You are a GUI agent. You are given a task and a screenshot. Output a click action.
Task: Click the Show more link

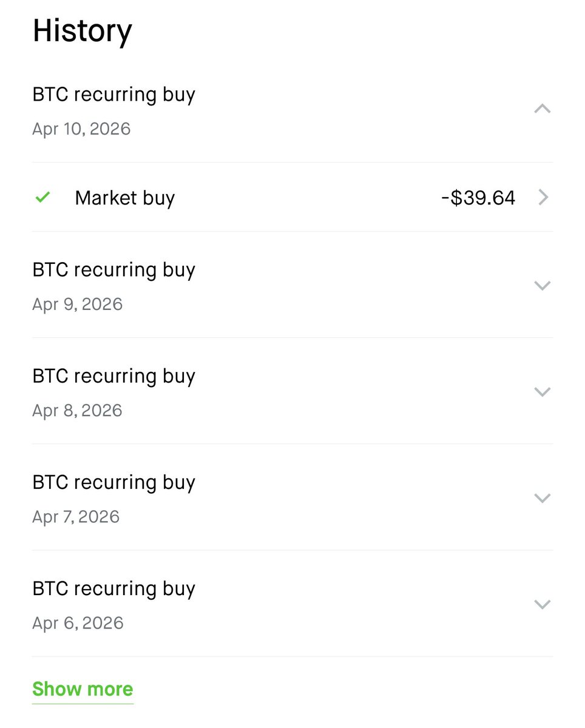83,689
